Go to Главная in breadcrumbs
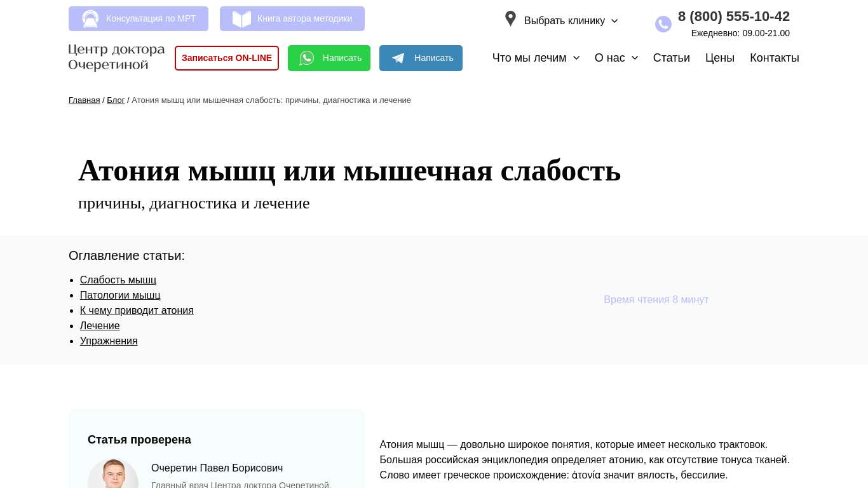868x488 pixels. (84, 100)
